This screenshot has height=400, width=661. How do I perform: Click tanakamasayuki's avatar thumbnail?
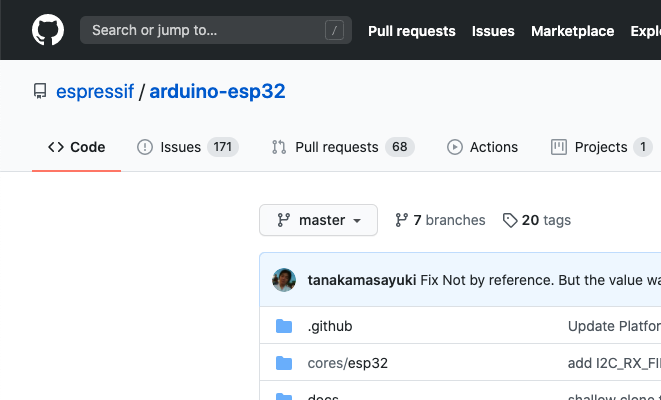coord(284,280)
